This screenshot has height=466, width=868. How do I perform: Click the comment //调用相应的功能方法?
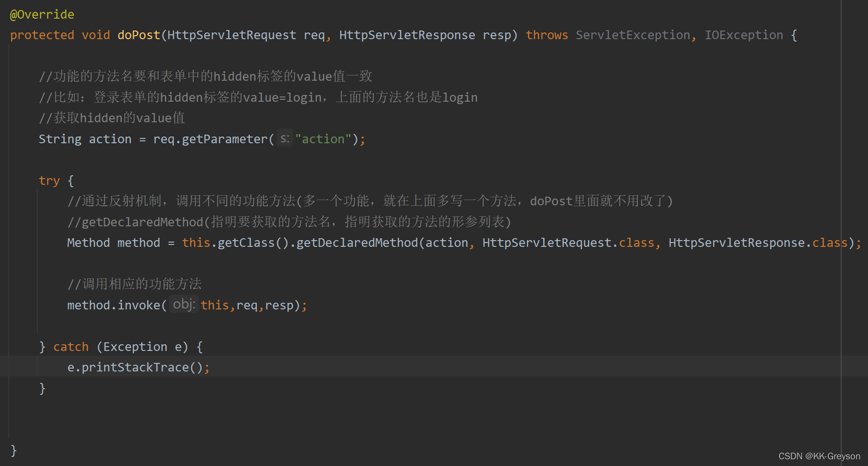135,284
